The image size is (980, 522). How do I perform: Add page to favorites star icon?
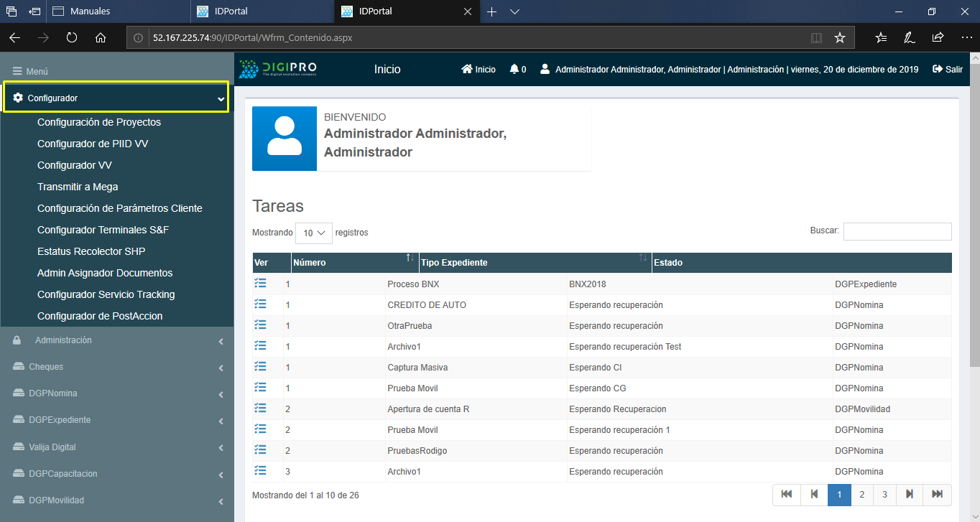click(839, 37)
